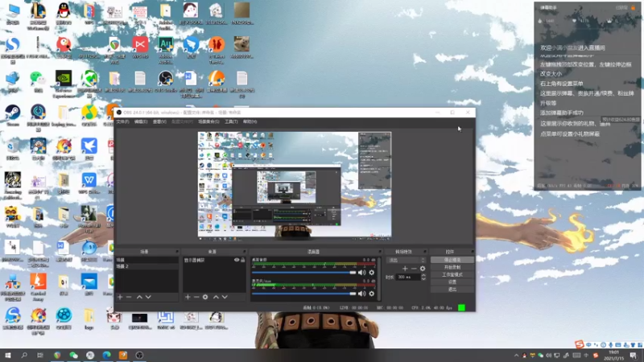The width and height of the screenshot is (644, 362).
Task: Move the selected scene up
Action: (x=139, y=297)
